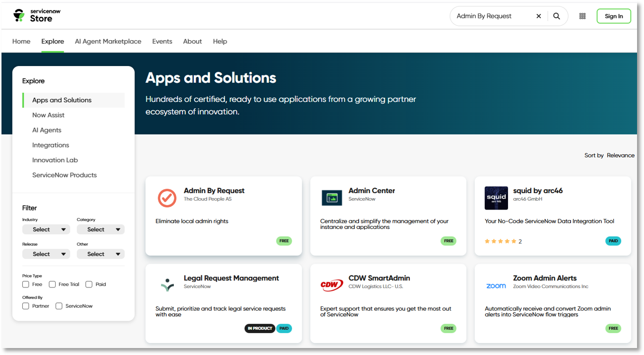Image resolution: width=644 pixels, height=355 pixels.
Task: Open the Sort by Relevance dropdown
Action: click(620, 155)
